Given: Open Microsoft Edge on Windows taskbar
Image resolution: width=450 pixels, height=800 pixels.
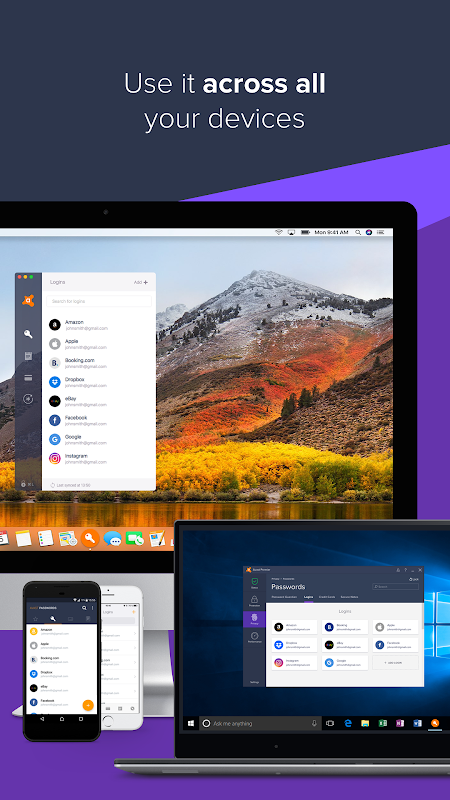Looking at the screenshot, I should click(x=348, y=723).
